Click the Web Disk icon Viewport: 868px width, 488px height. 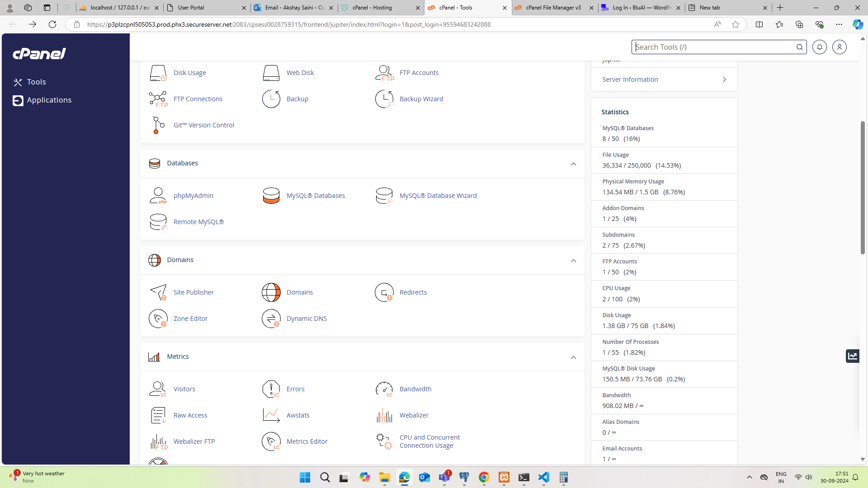271,73
